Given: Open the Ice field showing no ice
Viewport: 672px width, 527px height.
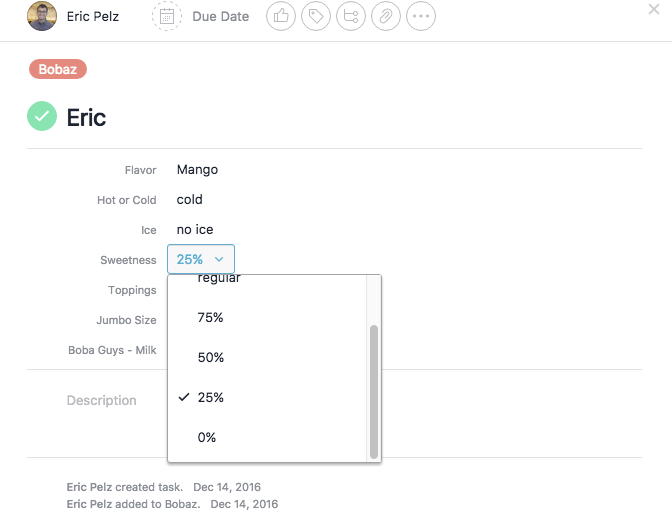Looking at the screenshot, I should [x=195, y=230].
